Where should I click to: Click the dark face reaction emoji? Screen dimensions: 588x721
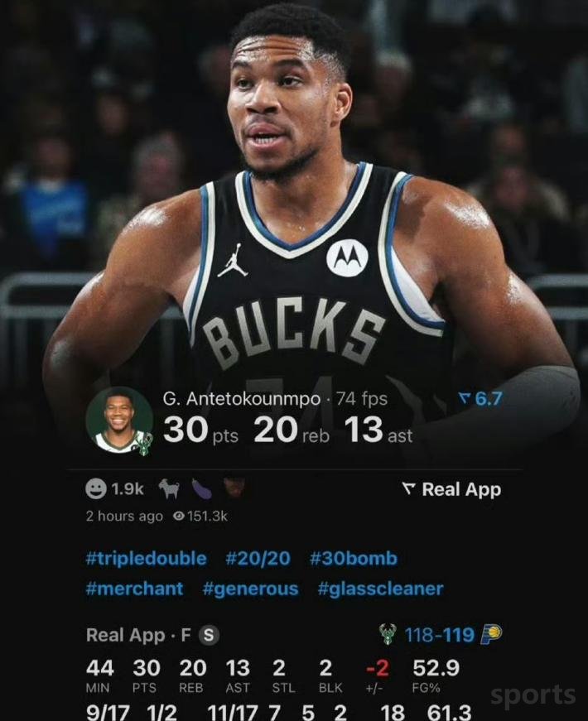tap(234, 488)
